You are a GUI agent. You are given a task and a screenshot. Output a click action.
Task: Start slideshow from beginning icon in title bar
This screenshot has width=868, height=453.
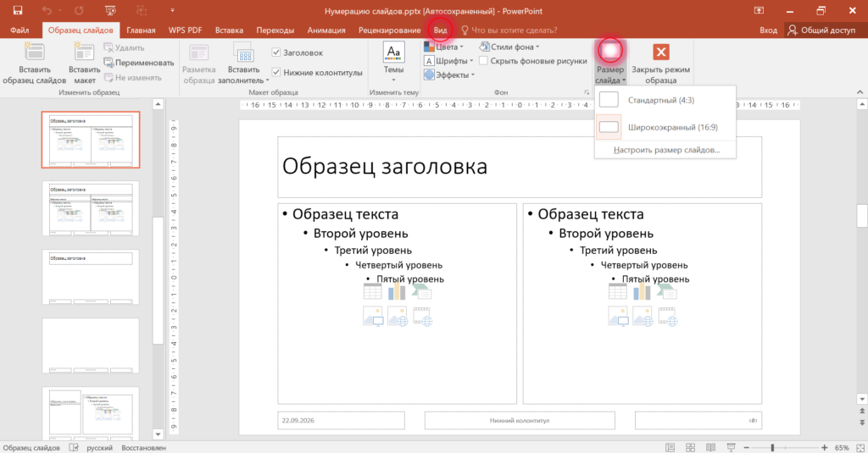(110, 10)
